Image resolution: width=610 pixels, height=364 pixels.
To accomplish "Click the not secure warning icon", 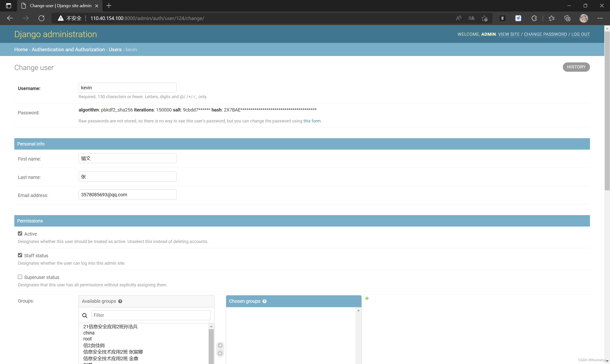I will point(61,18).
